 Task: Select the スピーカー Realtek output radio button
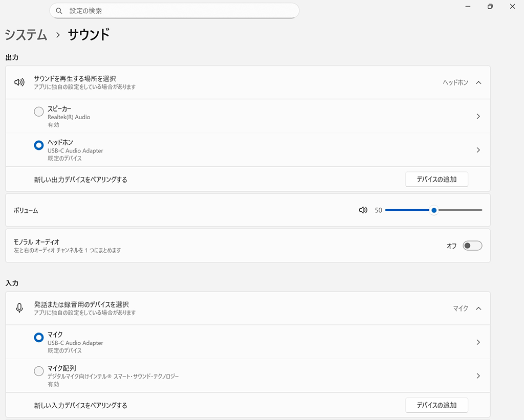[39, 112]
